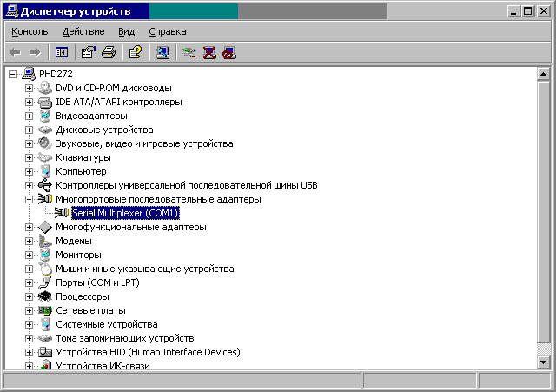Expand DVD и CD-ROM дисководы
The width and height of the screenshot is (556, 392).
point(29,88)
